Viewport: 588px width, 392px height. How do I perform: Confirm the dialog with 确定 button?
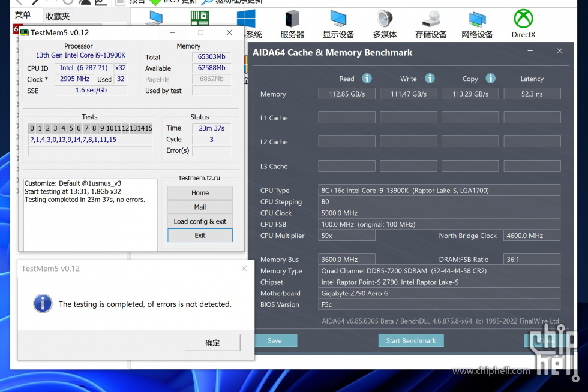212,342
